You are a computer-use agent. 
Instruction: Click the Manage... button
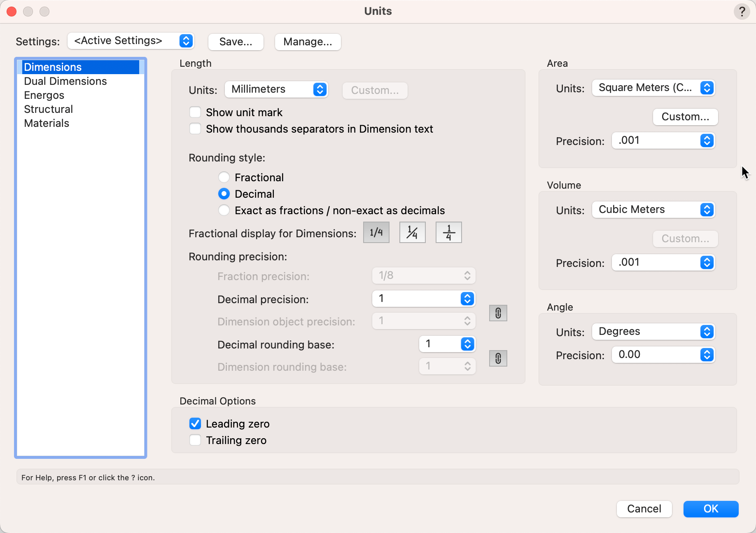click(x=308, y=42)
